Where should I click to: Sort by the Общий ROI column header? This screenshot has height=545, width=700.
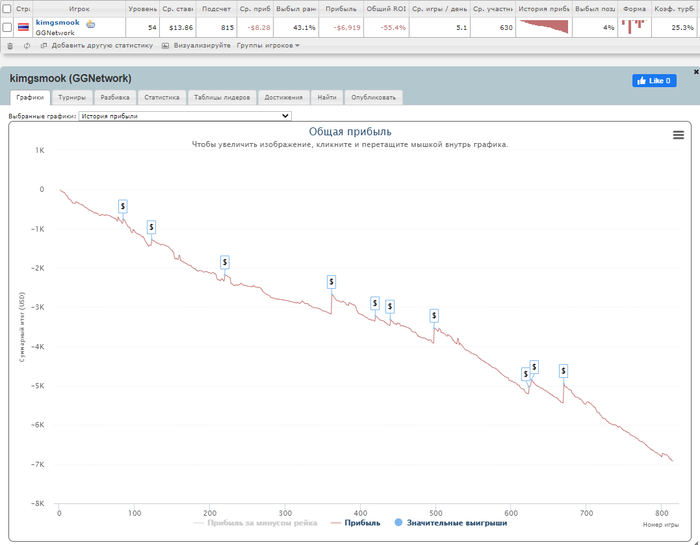pyautogui.click(x=386, y=8)
